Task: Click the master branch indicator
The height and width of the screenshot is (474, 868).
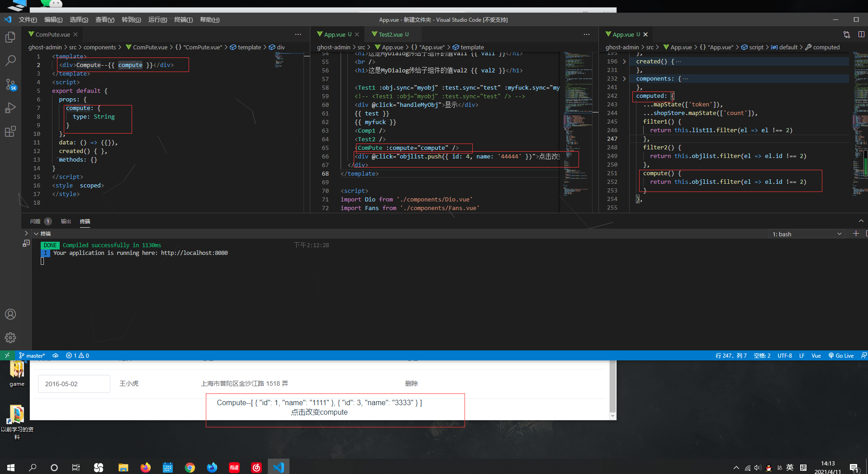Action: click(x=32, y=355)
